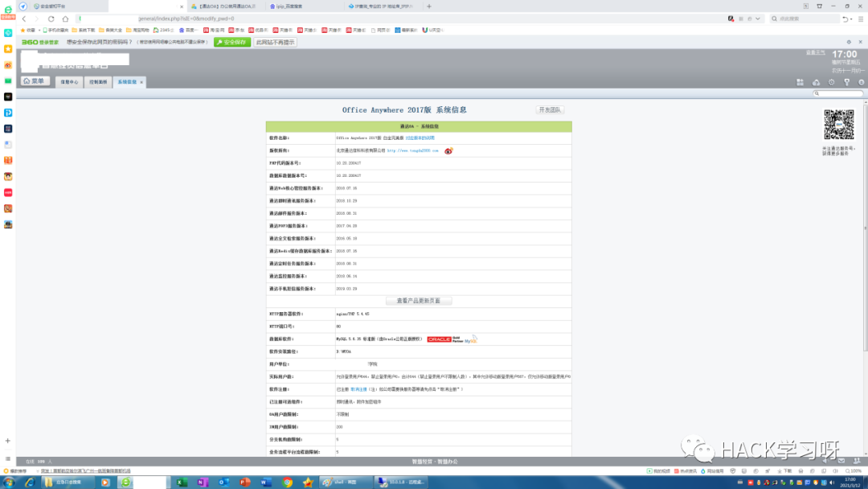Open the browser hamburger menu icon
Viewport: 868px width, 489px height.
tap(860, 18)
